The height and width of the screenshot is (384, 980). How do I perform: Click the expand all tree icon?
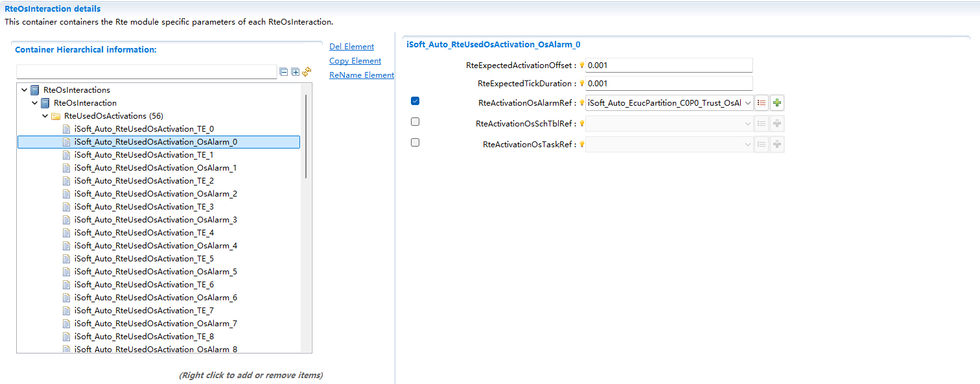[296, 72]
